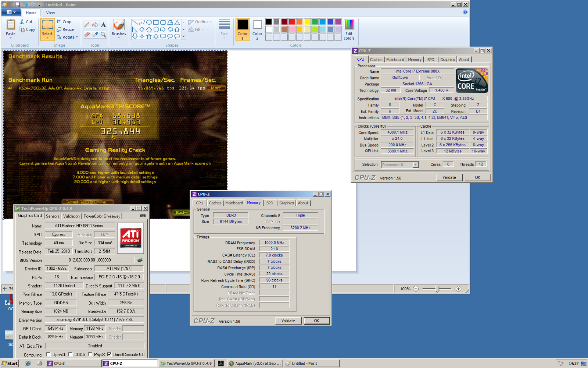Choose the right arrow shape
Screen dimensions: 588x368
(x=163, y=29)
